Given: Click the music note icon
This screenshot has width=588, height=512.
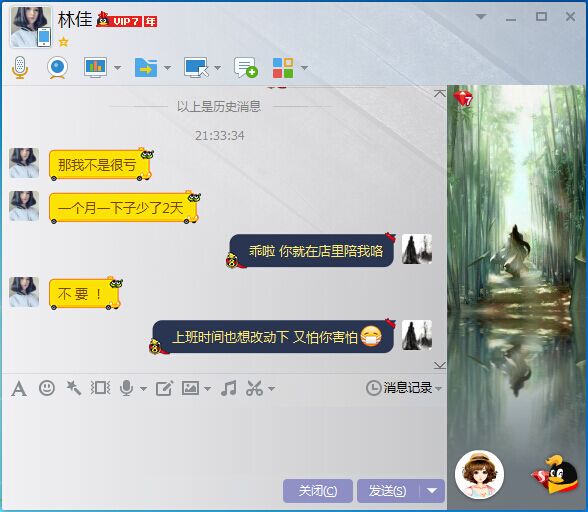Looking at the screenshot, I should tap(229, 388).
